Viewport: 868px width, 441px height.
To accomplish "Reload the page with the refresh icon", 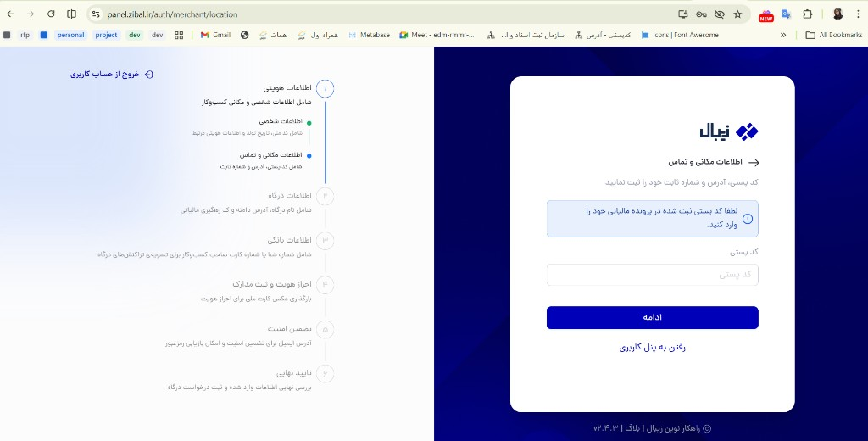I will pyautogui.click(x=51, y=14).
